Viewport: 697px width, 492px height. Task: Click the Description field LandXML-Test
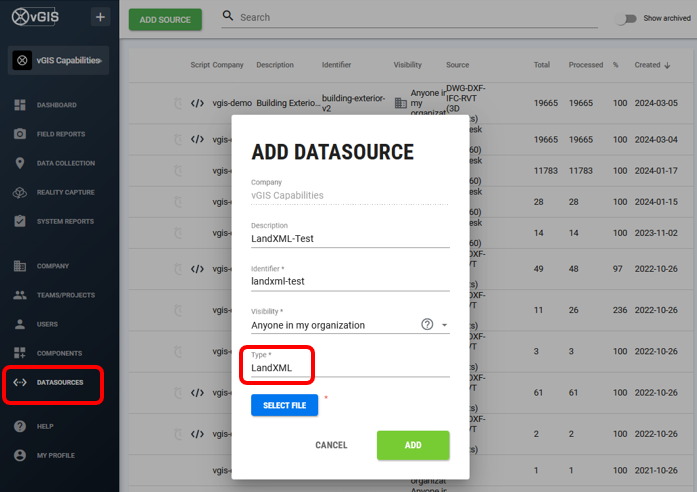click(350, 239)
